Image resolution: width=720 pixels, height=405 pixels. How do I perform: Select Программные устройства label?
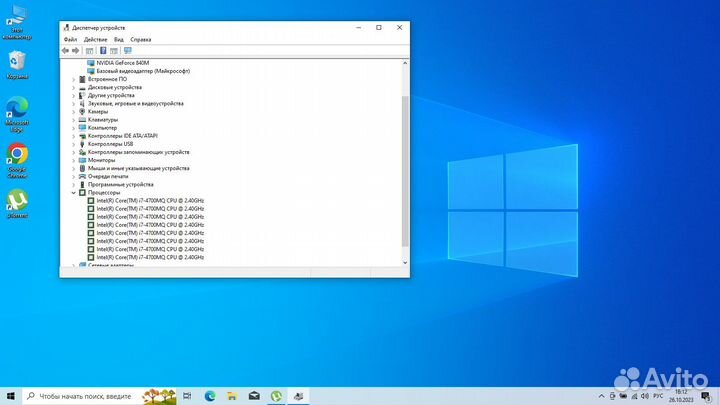(121, 185)
